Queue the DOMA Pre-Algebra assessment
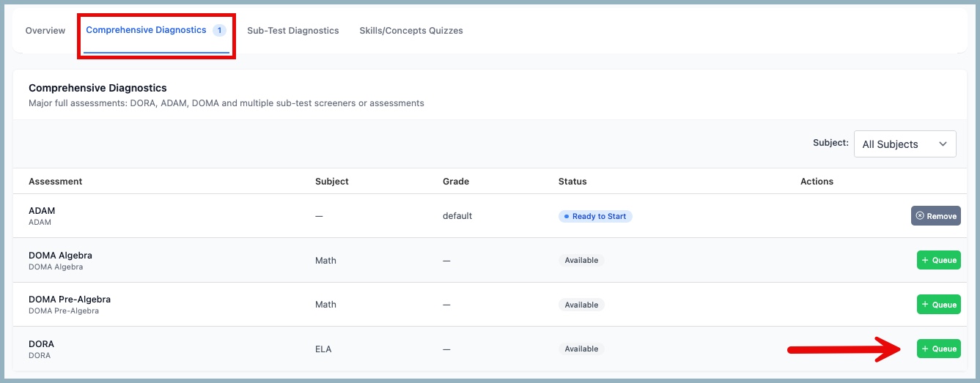The image size is (980, 383). (x=938, y=305)
